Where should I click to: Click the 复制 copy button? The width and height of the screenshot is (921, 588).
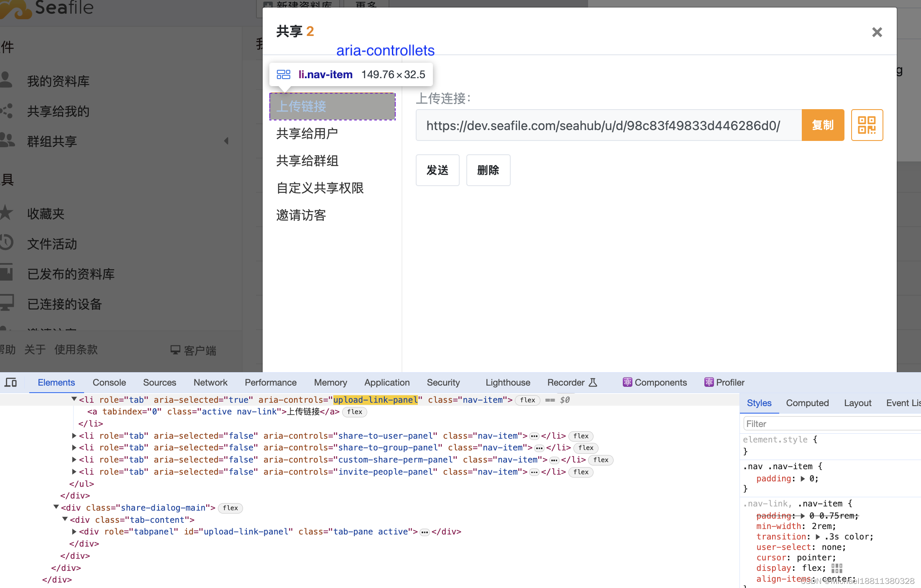point(822,125)
